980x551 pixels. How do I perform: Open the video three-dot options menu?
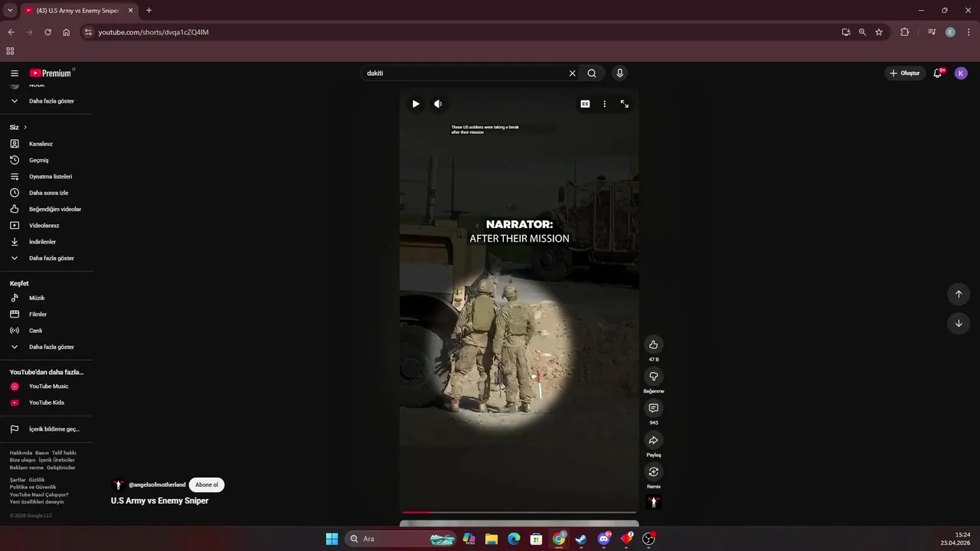604,104
